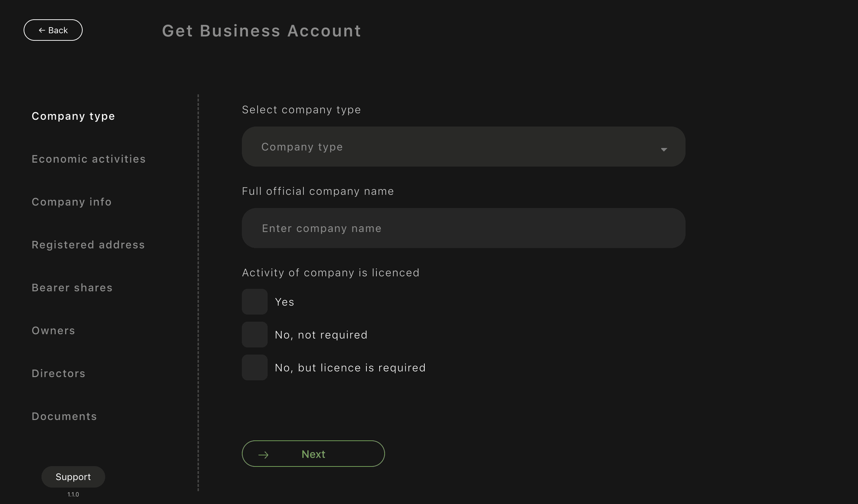This screenshot has height=504, width=858.
Task: Open the Bearer shares step
Action: point(72,288)
